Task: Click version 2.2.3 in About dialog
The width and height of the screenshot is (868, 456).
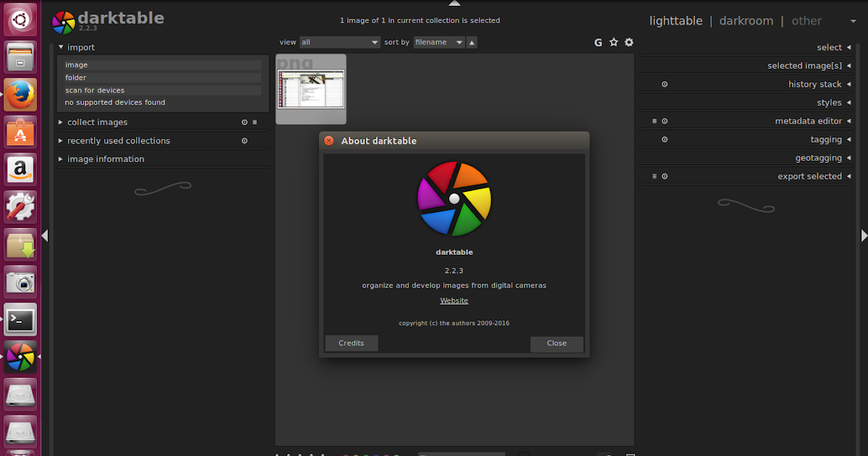Action: click(x=454, y=271)
